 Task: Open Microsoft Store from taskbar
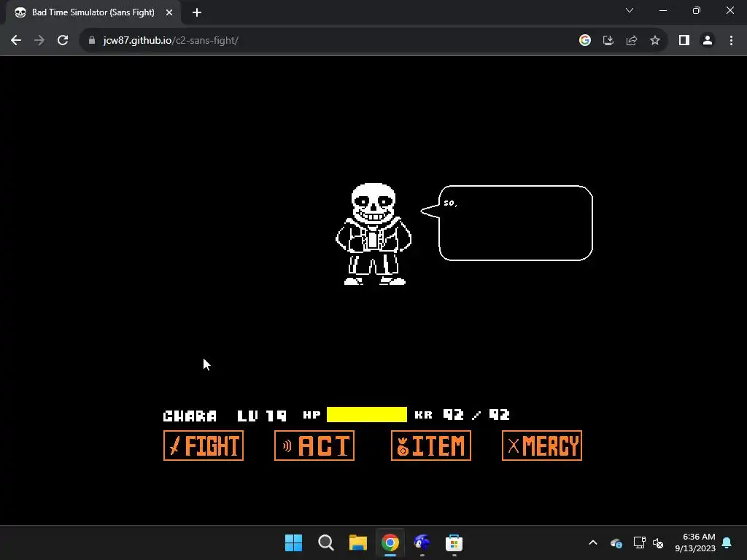[x=454, y=542]
